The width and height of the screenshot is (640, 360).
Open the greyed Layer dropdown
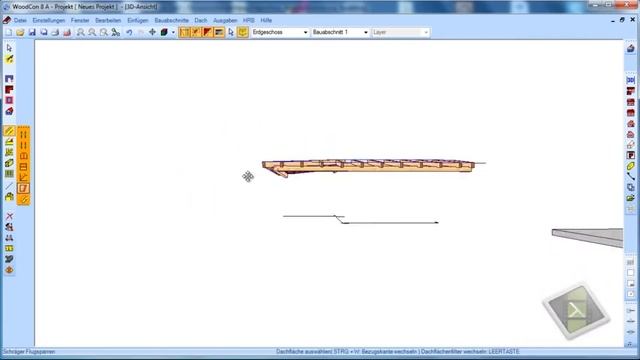[x=400, y=32]
